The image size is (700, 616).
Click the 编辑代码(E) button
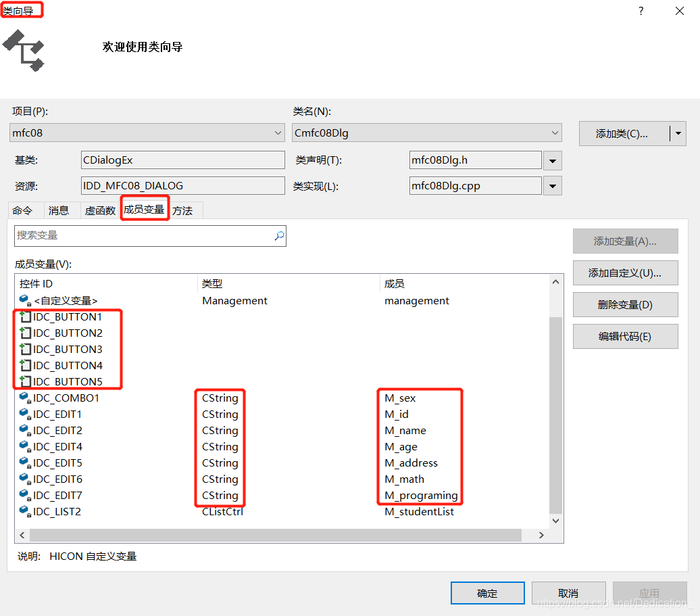tap(625, 336)
